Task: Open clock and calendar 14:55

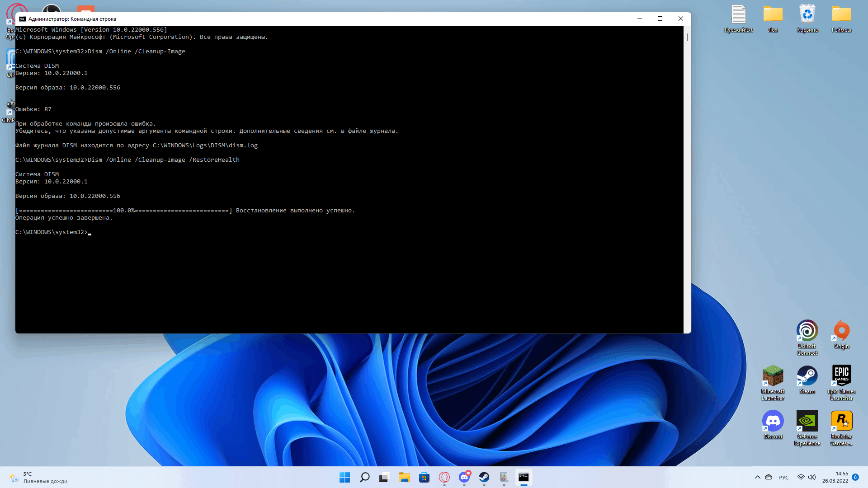Action: click(835, 477)
